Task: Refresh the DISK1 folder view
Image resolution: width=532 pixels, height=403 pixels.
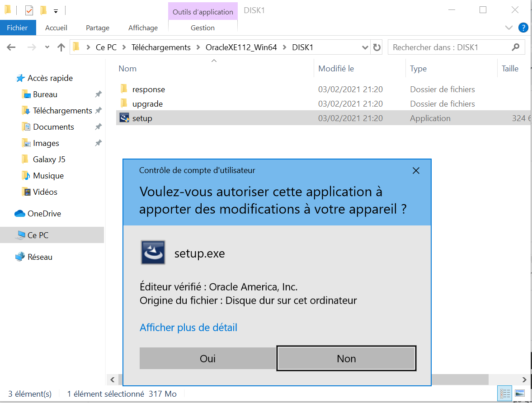Action: [x=377, y=47]
